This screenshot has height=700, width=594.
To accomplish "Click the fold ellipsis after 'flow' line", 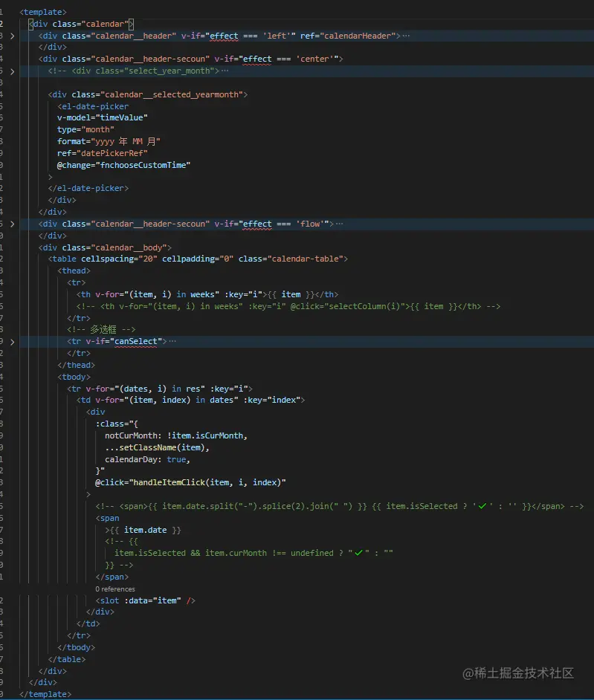I will [339, 224].
